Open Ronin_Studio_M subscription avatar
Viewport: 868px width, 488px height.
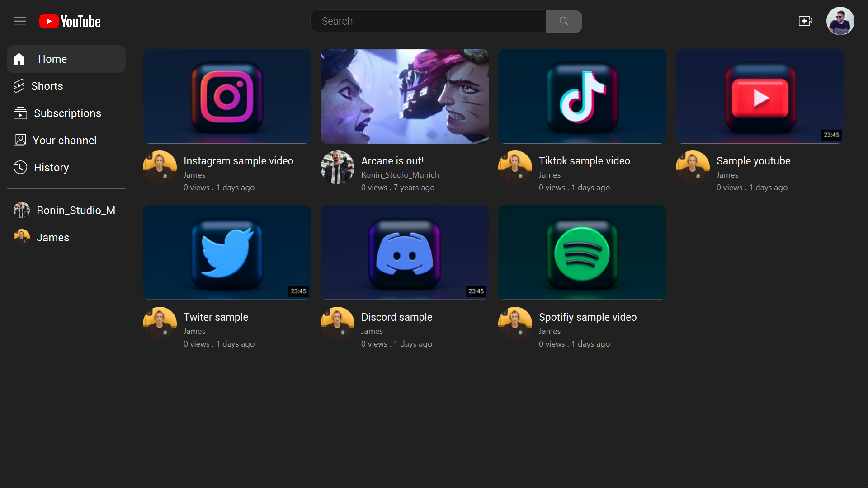tap(21, 210)
